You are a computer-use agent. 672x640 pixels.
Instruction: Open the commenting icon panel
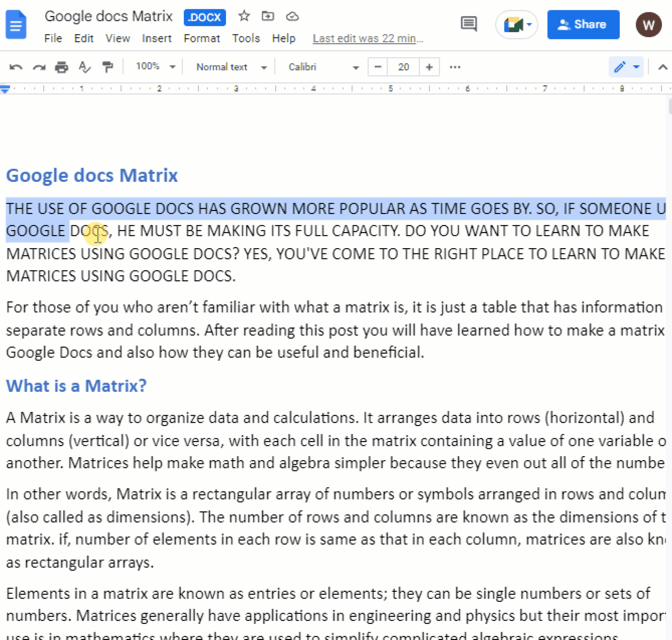click(x=471, y=25)
